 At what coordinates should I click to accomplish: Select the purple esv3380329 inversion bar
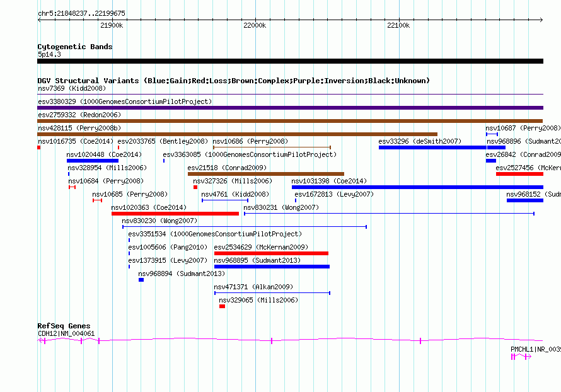[x=290, y=108]
